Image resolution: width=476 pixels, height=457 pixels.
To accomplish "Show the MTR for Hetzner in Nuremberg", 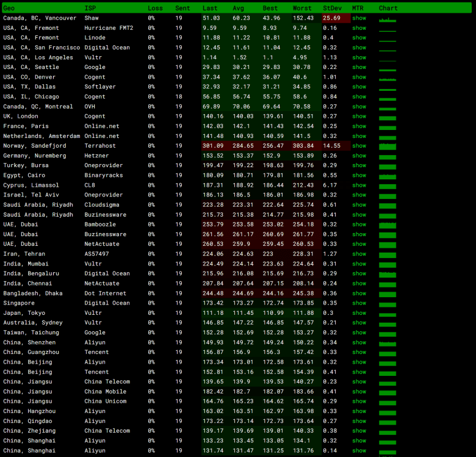I will click(x=359, y=156).
